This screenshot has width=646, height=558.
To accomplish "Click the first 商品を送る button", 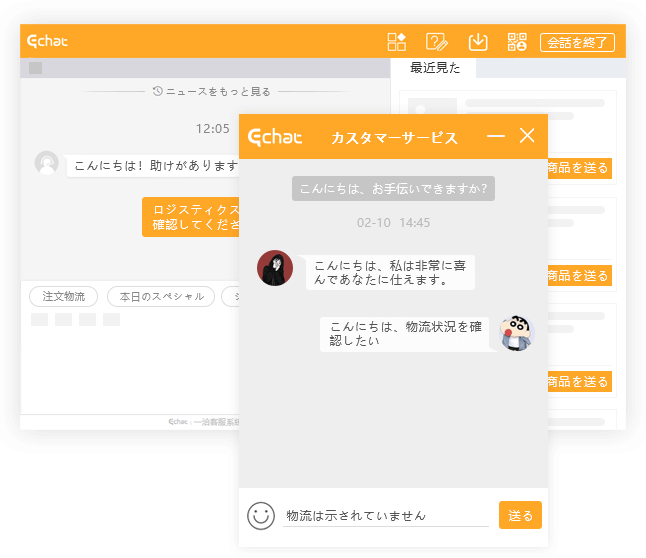I will tap(578, 168).
